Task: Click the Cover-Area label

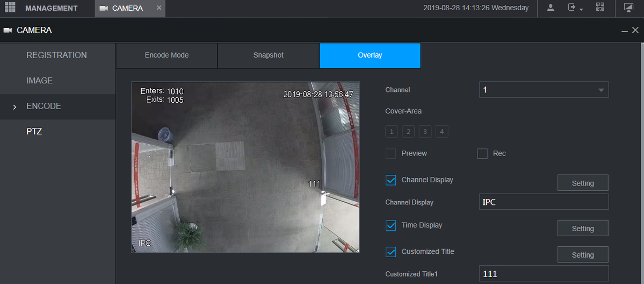Action: (x=403, y=111)
